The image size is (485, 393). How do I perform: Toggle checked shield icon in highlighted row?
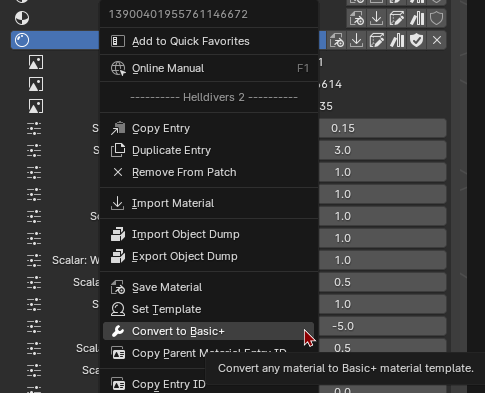(x=417, y=40)
